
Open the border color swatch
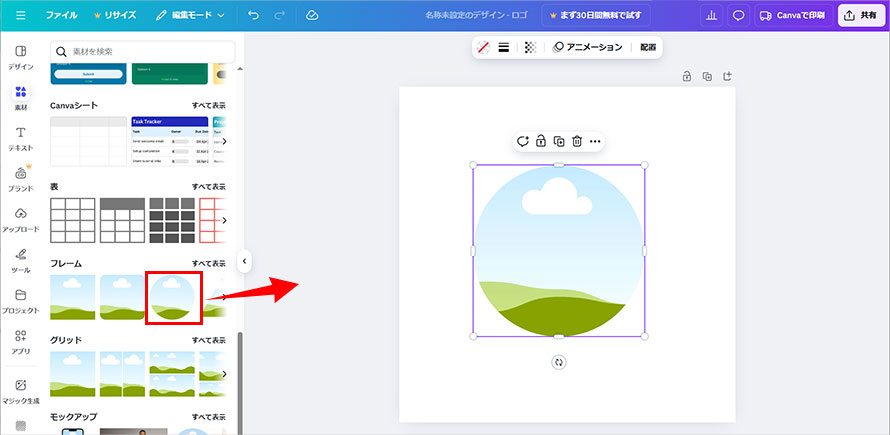pos(483,48)
